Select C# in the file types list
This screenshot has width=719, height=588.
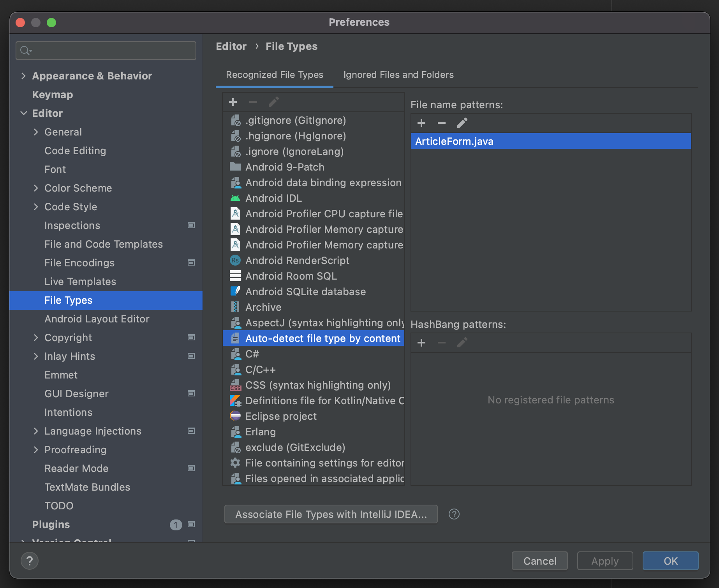click(252, 354)
